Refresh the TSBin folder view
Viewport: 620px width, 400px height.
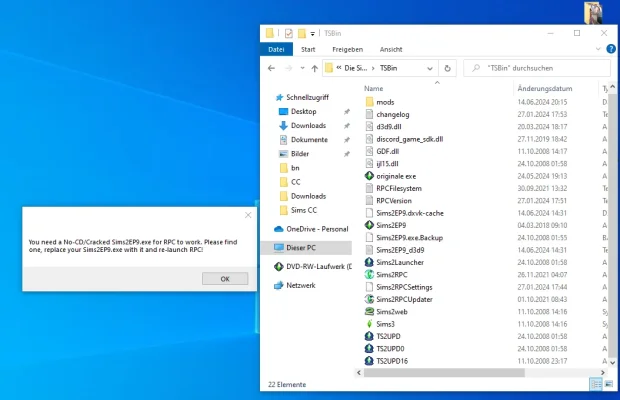coord(447,68)
